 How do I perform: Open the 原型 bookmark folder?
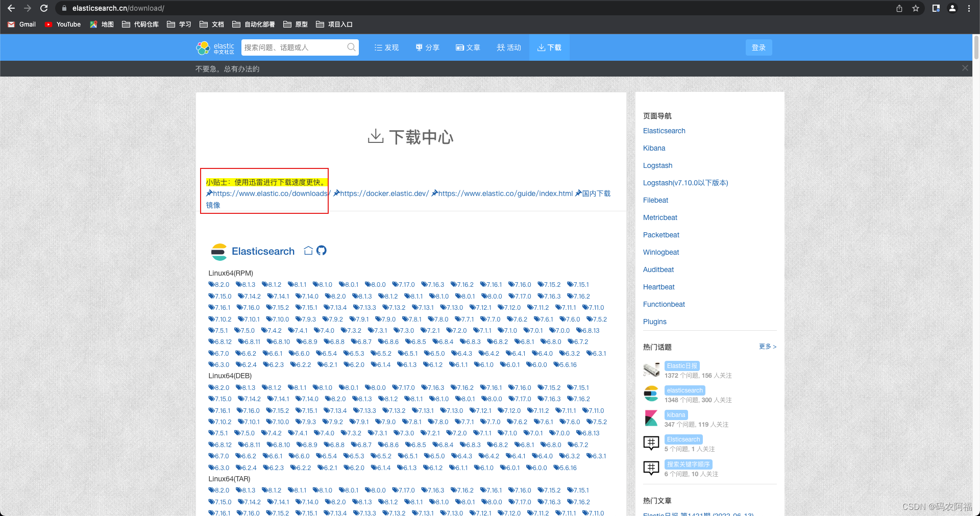coord(296,24)
